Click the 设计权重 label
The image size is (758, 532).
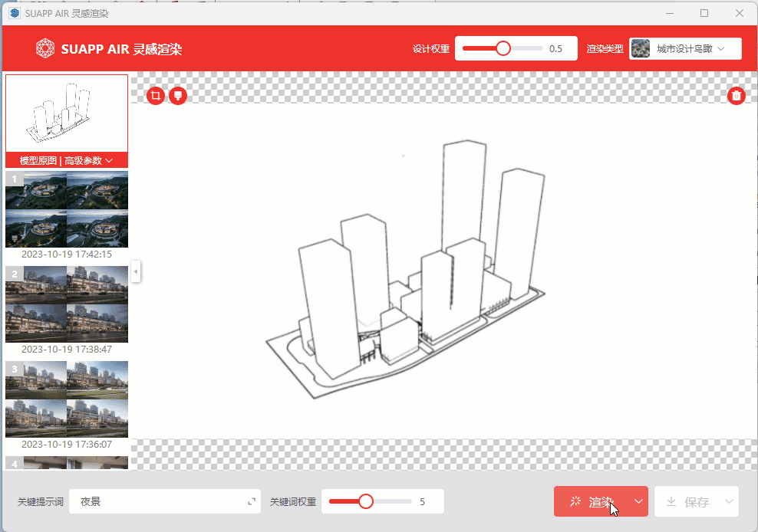(x=430, y=49)
